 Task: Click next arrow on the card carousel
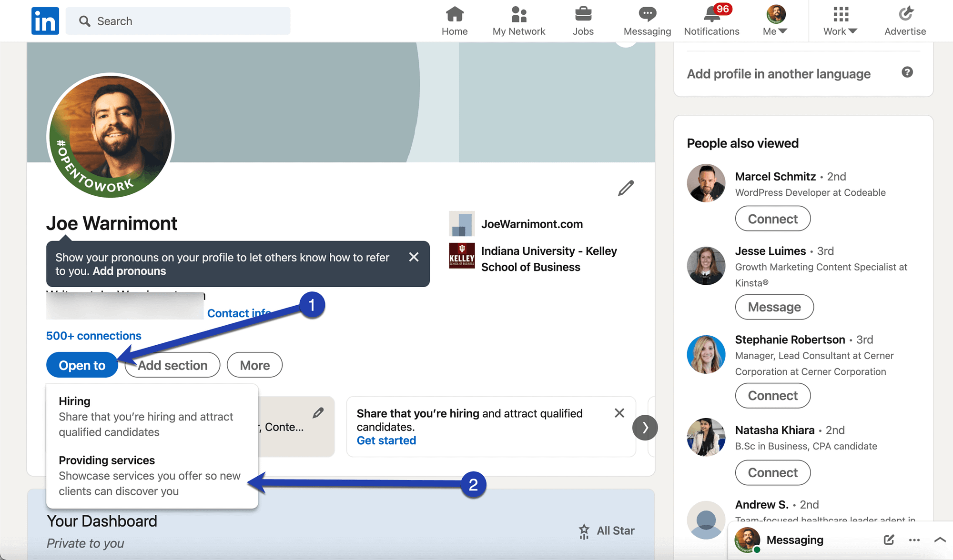[645, 427]
